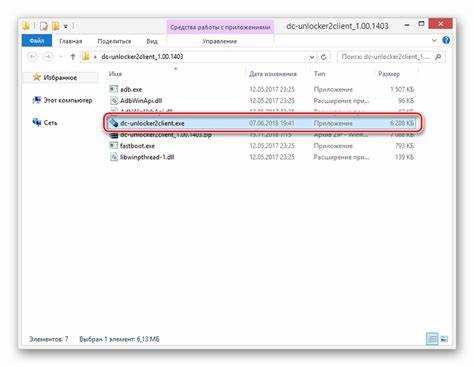Screen dimensions: 474x367
Task: Open the Вид ribbon tab
Action: (x=152, y=41)
